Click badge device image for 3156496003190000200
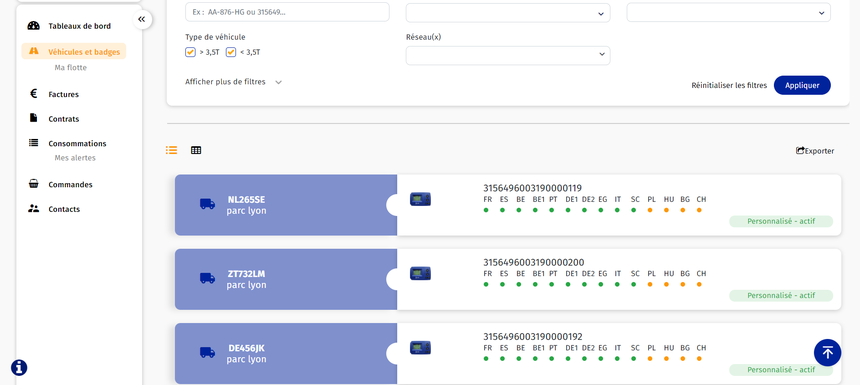Image resolution: width=860 pixels, height=385 pixels. click(x=420, y=273)
